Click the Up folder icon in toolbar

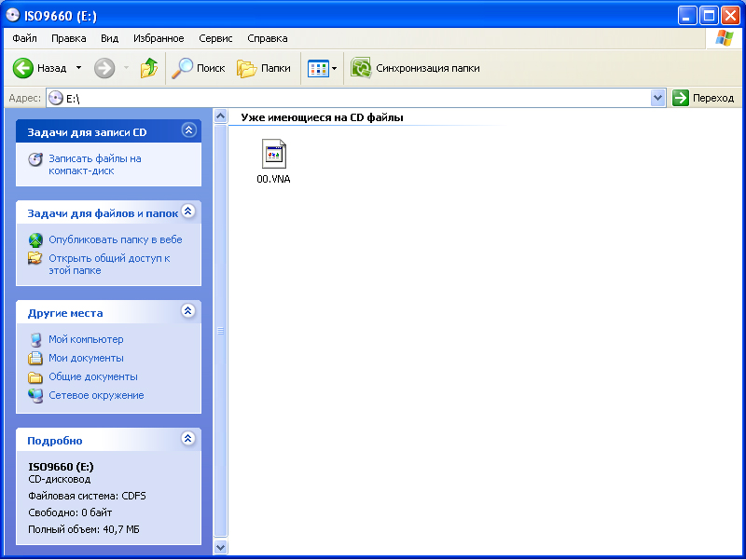[x=148, y=68]
